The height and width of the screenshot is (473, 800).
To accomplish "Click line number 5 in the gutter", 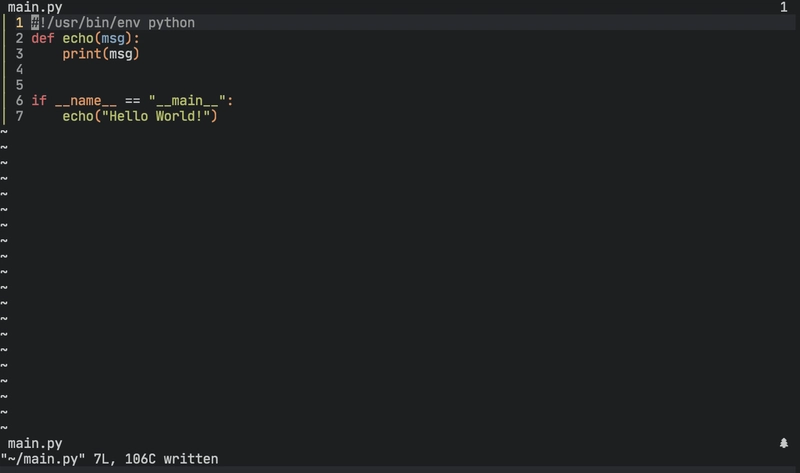I will [19, 85].
